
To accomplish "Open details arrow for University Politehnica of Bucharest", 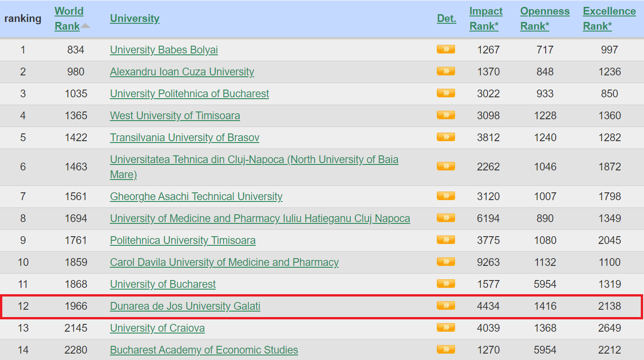I will 446,93.
